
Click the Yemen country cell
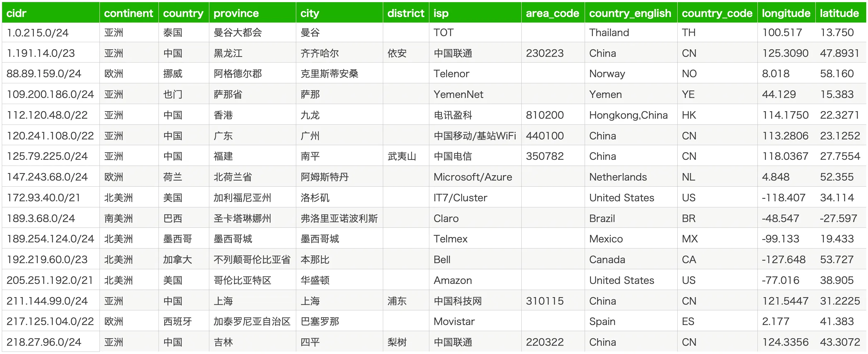point(631,94)
